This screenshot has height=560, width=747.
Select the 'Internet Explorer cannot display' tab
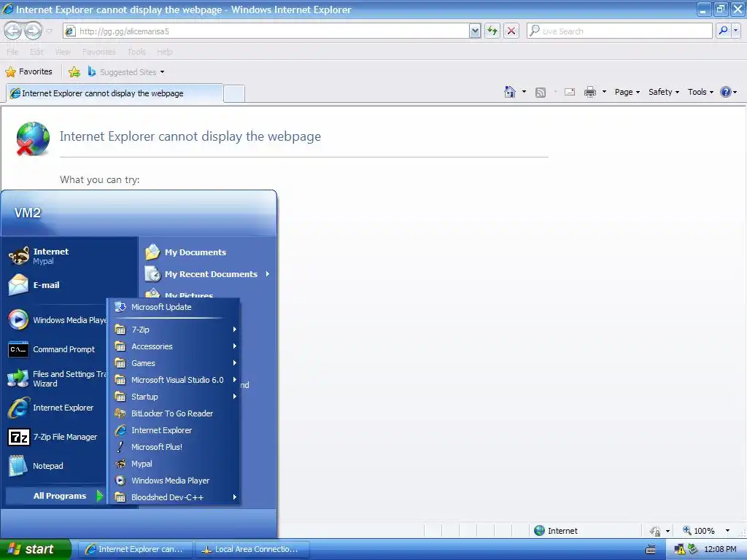(115, 93)
